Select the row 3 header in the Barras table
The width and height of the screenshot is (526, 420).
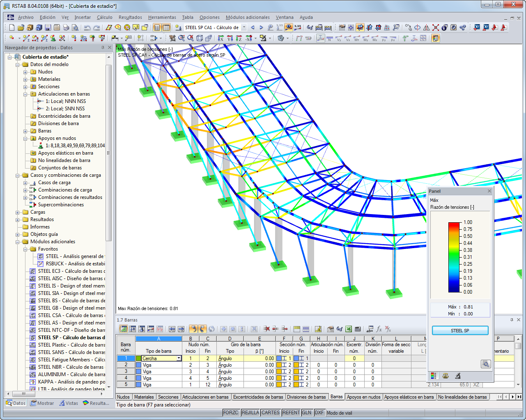point(126,372)
